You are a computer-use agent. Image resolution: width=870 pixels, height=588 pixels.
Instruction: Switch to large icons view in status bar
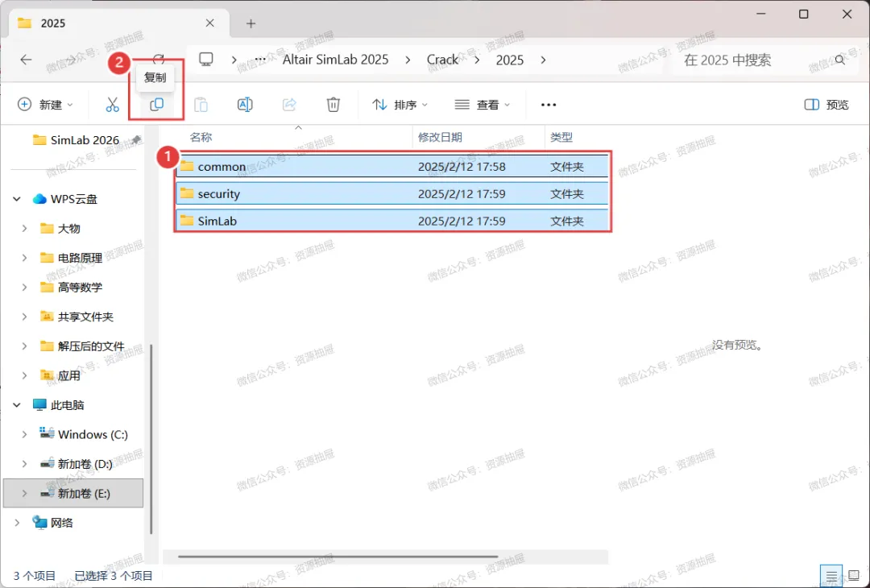pos(855,577)
